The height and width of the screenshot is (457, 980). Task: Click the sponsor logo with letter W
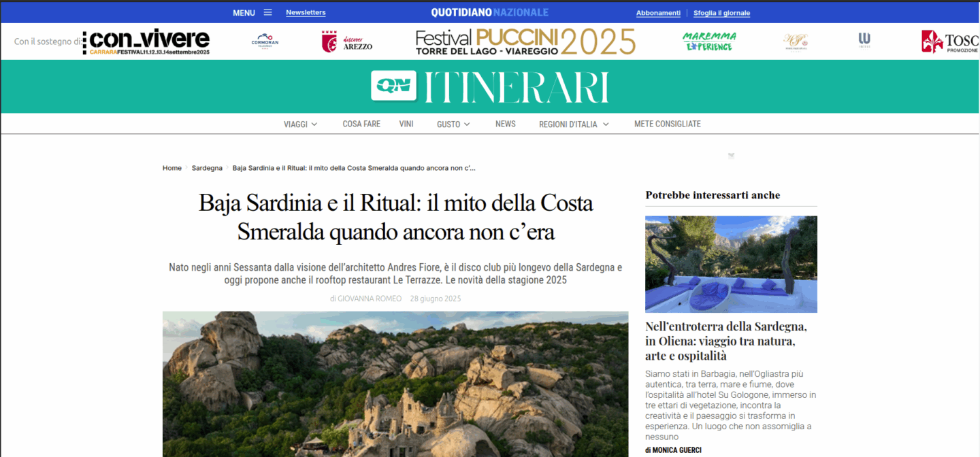[864, 40]
